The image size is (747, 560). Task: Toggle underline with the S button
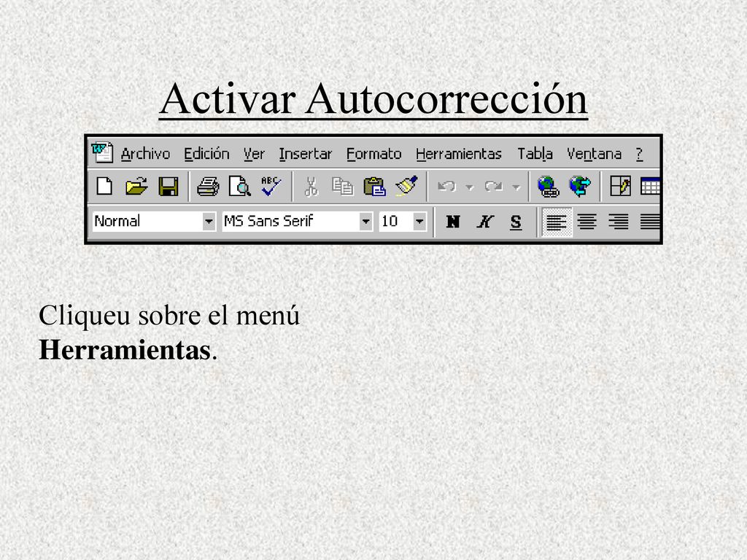click(516, 222)
